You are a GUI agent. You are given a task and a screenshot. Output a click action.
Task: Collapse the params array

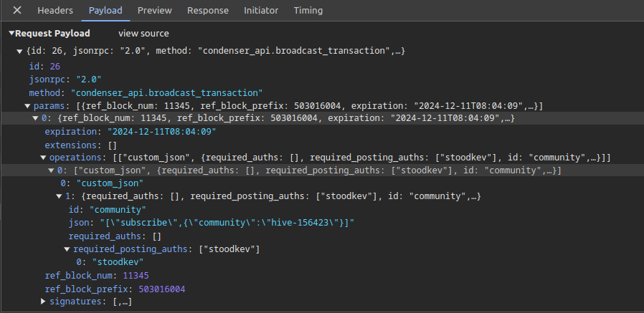27,106
